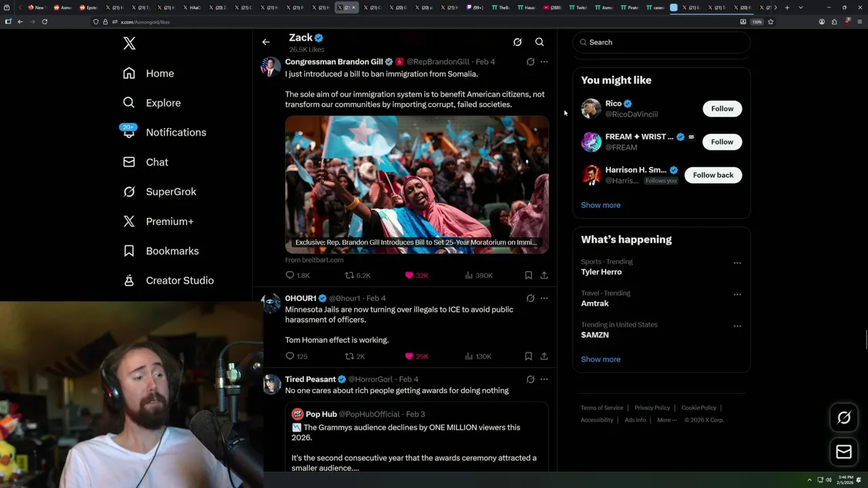Follow FREAM + WRIST account

722,142
